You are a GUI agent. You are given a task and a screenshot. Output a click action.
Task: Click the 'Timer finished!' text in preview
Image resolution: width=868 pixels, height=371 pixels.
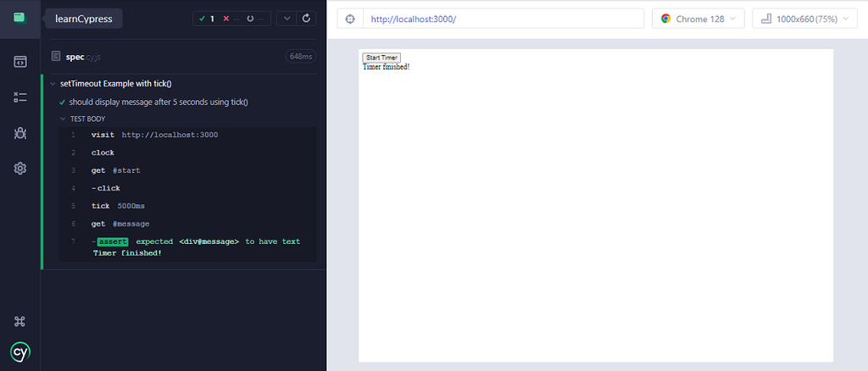click(386, 67)
